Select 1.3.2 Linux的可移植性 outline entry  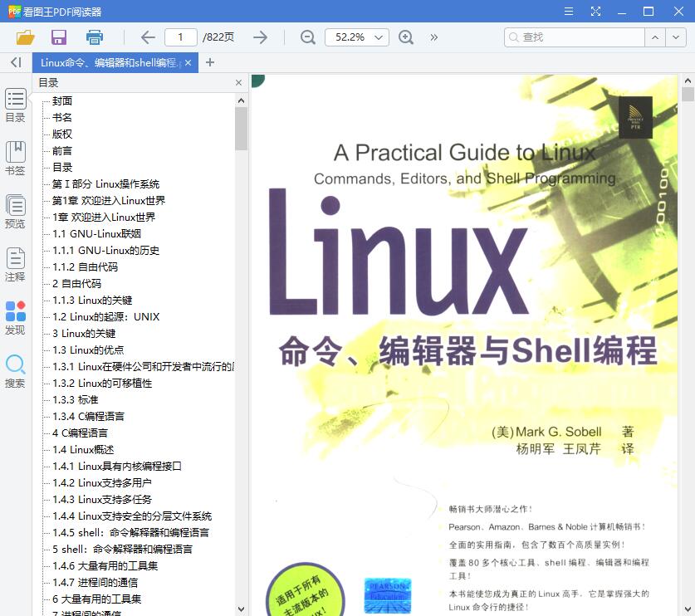click(102, 384)
